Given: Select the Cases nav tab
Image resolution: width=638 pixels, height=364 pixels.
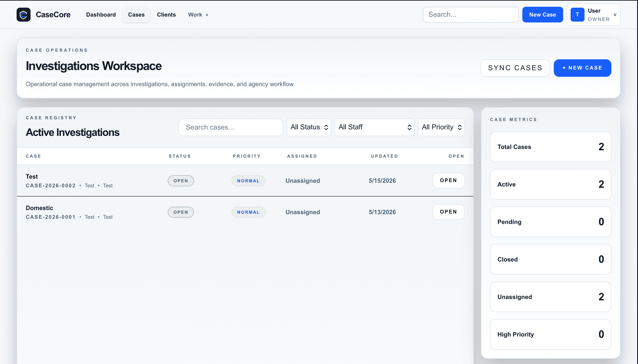Looking at the screenshot, I should (136, 14).
